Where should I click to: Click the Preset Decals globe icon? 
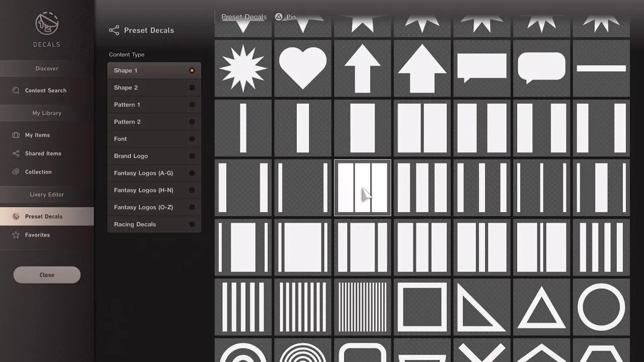[x=16, y=216]
